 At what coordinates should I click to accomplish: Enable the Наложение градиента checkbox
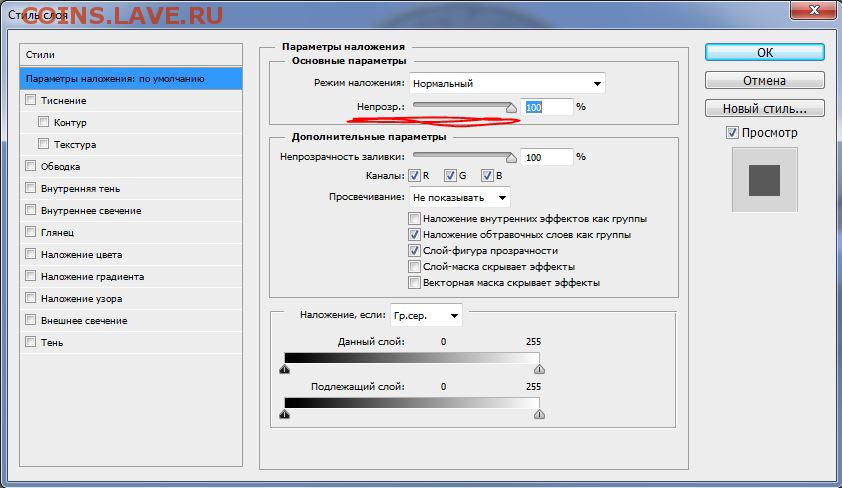point(31,276)
